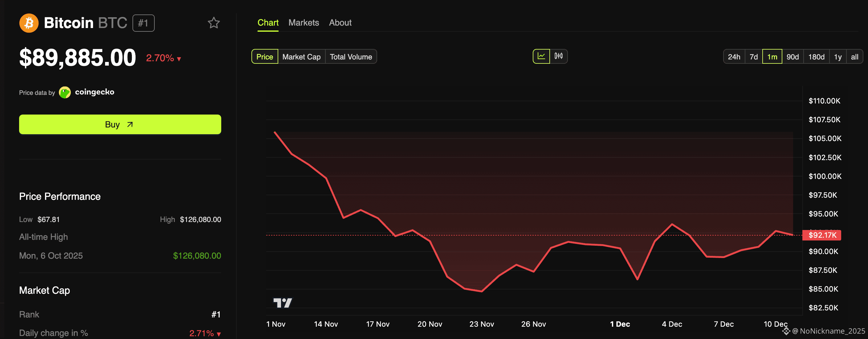Set chart range to 24h
The width and height of the screenshot is (868, 339).
tap(734, 57)
